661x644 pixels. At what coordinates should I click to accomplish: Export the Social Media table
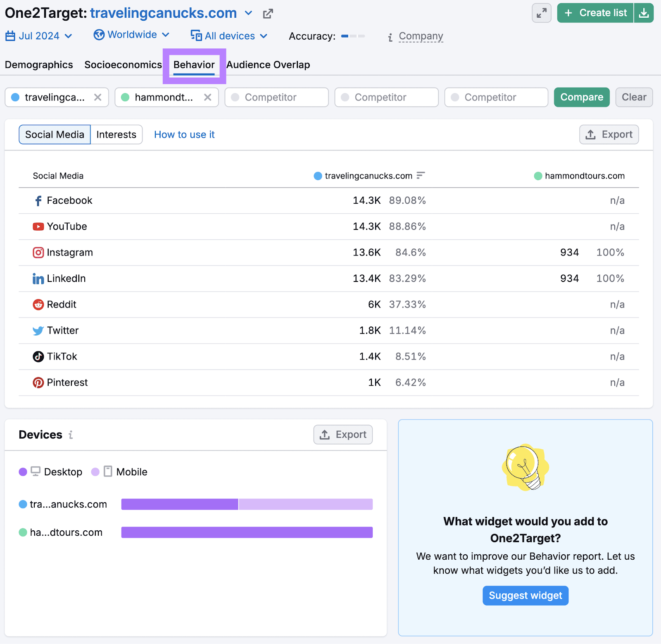[609, 134]
